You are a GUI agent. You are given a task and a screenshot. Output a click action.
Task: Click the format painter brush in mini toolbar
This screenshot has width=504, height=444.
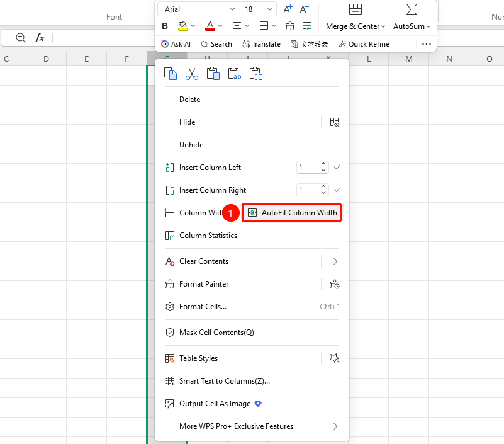[290, 26]
